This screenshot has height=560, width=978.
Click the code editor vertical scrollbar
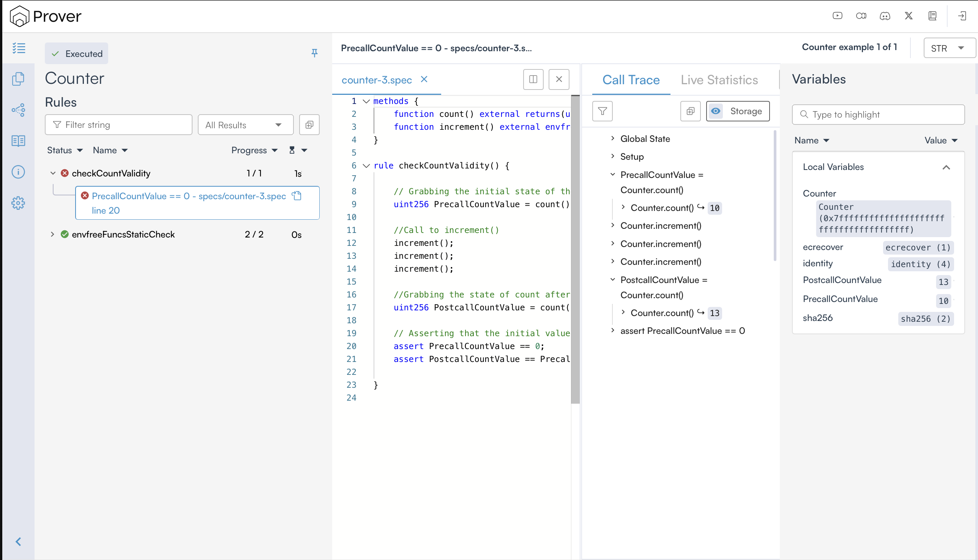(575, 250)
